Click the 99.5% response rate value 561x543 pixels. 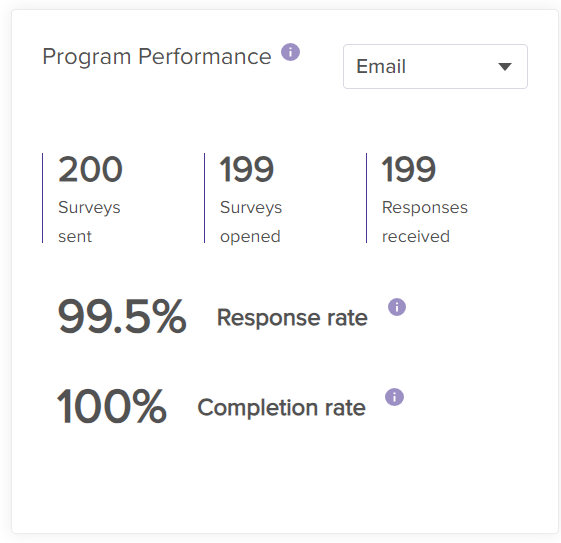[x=122, y=317]
